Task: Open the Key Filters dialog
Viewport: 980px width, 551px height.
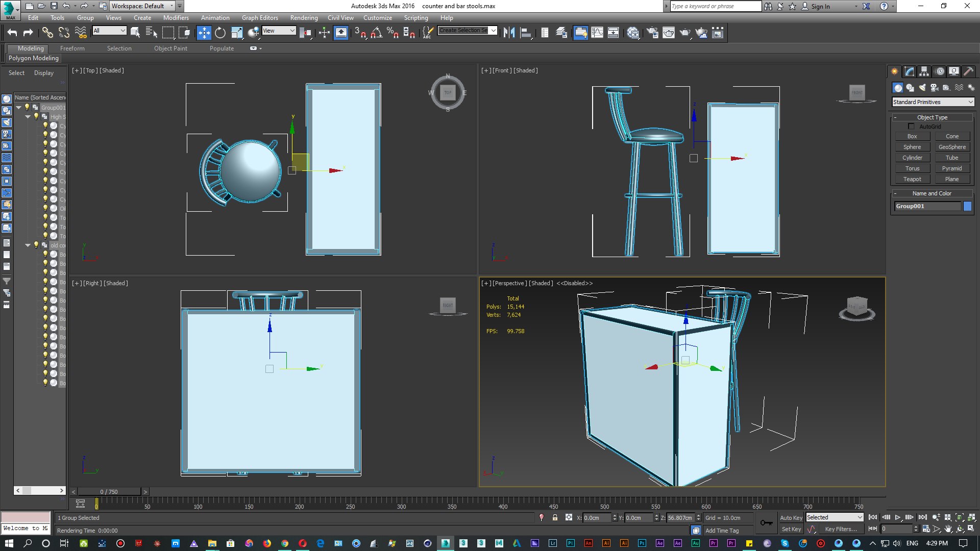Action: (841, 529)
